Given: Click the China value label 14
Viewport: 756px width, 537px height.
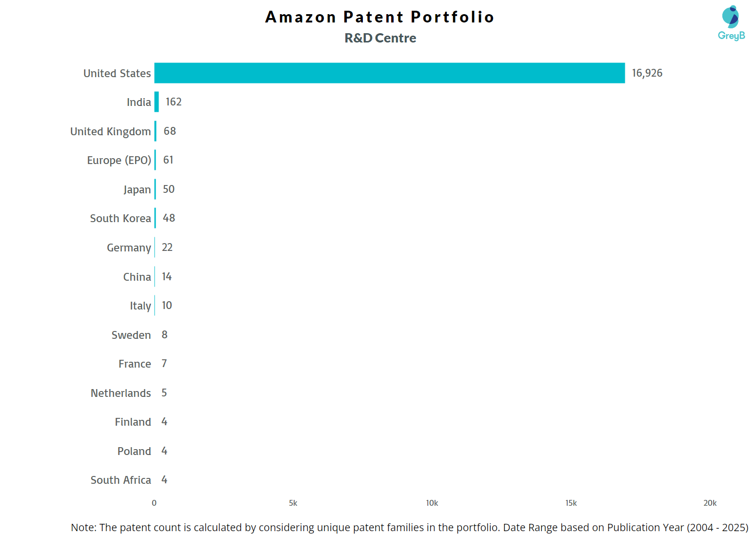Looking at the screenshot, I should (167, 277).
